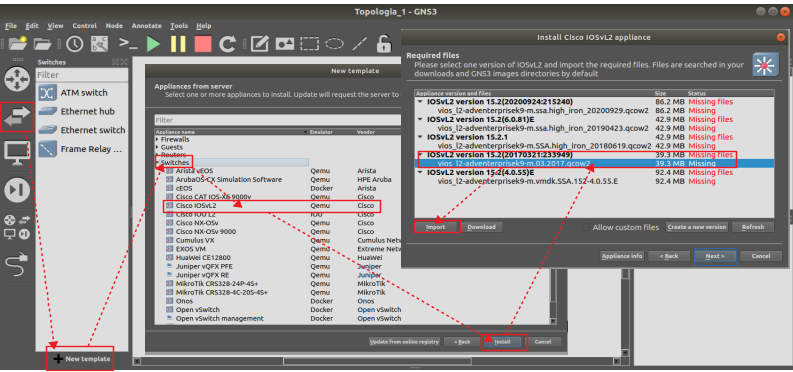The image size is (793, 372).
Task: Start all nodes with green play icon
Action: (153, 43)
